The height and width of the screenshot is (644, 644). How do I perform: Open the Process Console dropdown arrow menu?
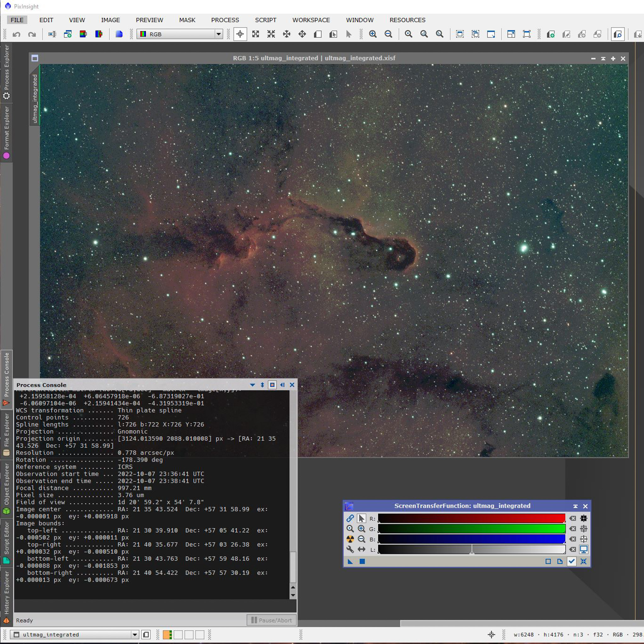tap(252, 385)
